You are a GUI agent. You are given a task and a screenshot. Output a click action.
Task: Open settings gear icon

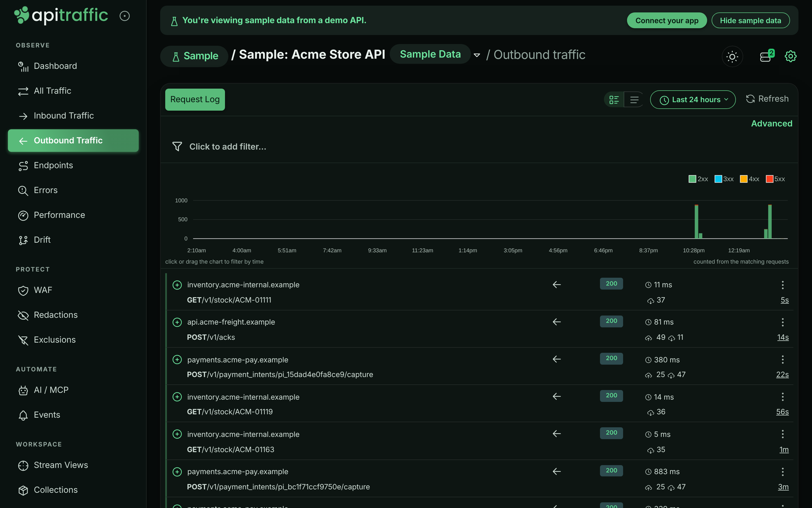tap(791, 56)
